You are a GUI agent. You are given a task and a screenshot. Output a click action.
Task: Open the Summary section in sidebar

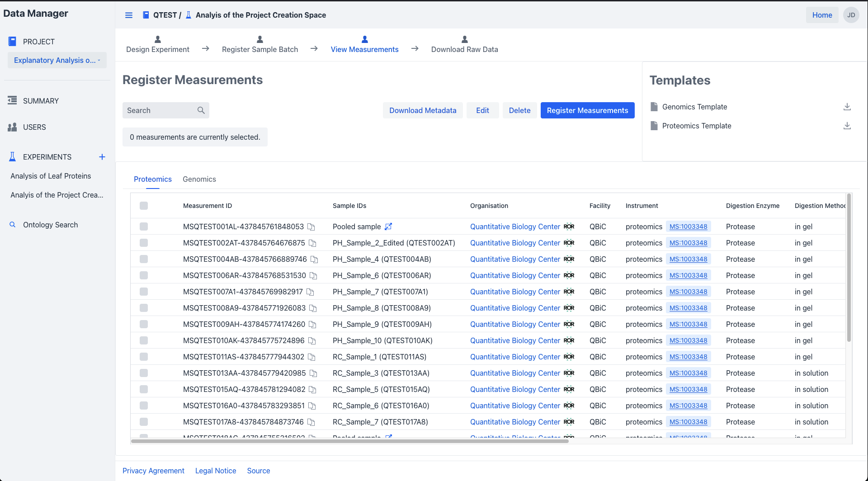41,101
